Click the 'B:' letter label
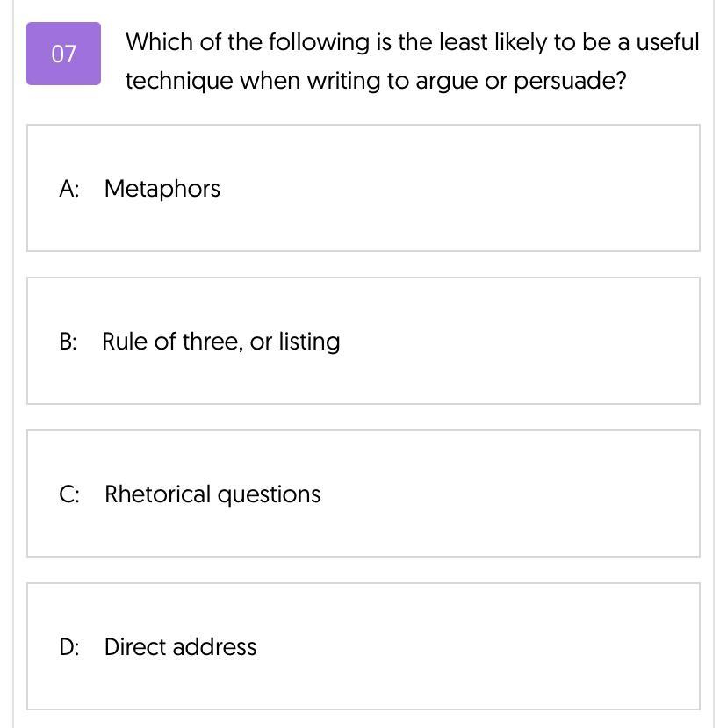 pos(68,342)
